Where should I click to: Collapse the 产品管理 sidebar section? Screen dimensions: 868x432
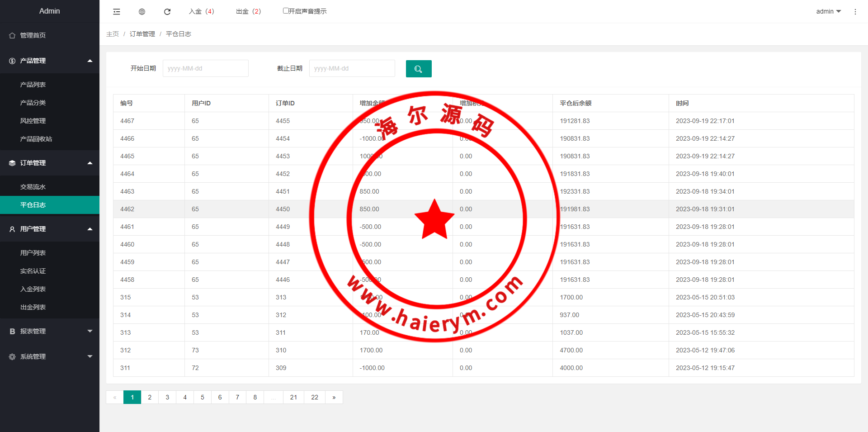(x=90, y=61)
